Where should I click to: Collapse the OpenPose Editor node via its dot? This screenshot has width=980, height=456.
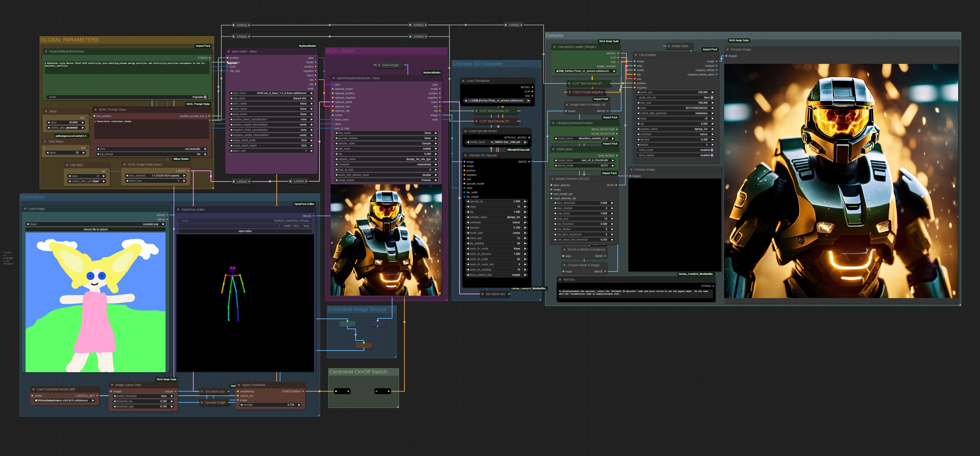click(178, 209)
